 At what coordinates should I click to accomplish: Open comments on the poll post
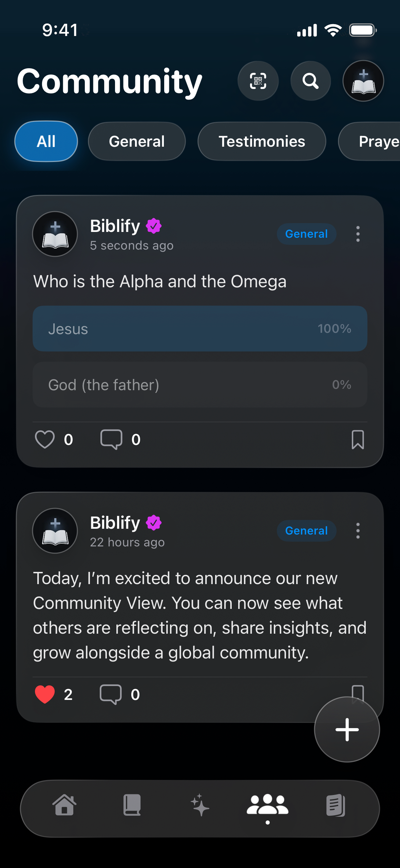click(x=111, y=439)
